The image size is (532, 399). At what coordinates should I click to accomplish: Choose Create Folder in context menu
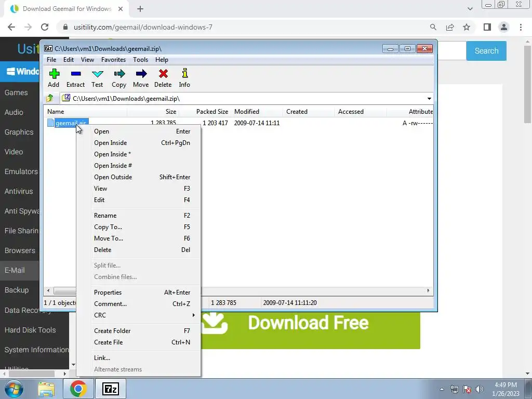tap(138, 331)
